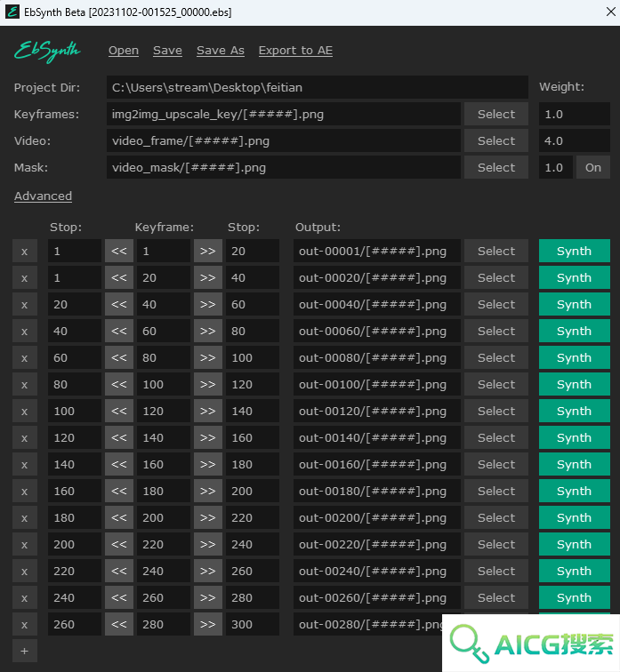This screenshot has width=620, height=672.
Task: Edit the Project Dir path field
Action: [x=318, y=87]
